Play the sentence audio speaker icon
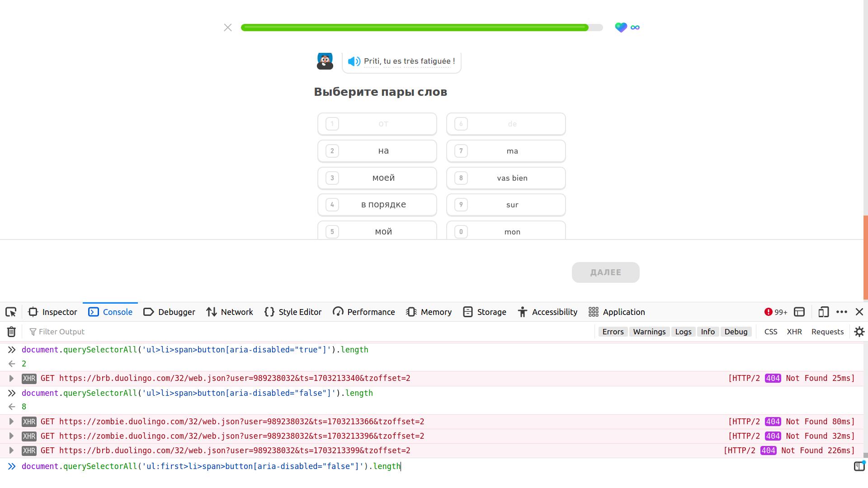Screen dimensions: 868x488 click(x=354, y=61)
